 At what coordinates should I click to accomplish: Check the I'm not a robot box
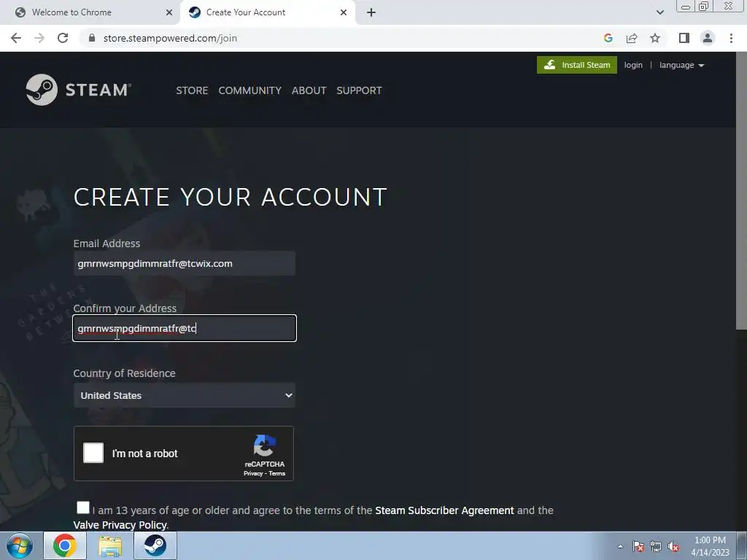click(x=93, y=453)
